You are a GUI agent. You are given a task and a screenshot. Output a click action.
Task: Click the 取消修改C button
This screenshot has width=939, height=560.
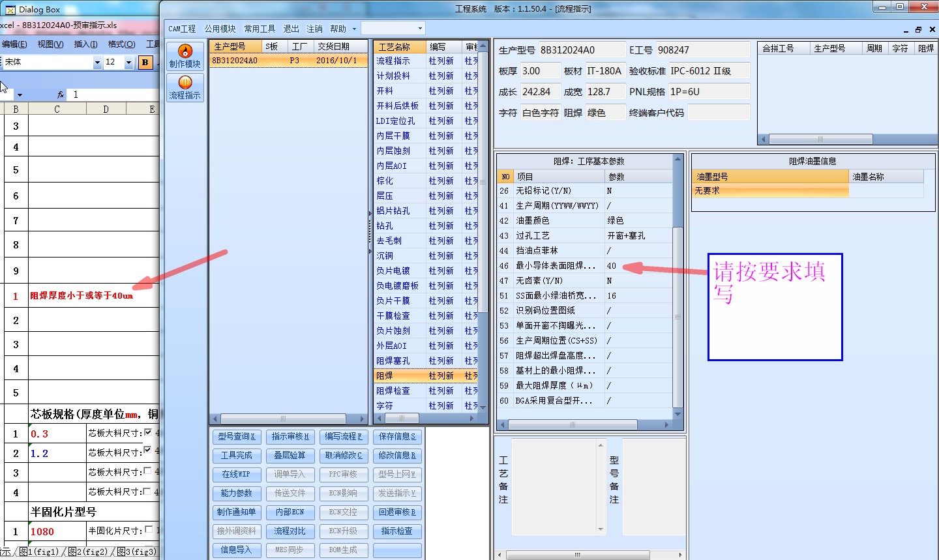tap(344, 456)
